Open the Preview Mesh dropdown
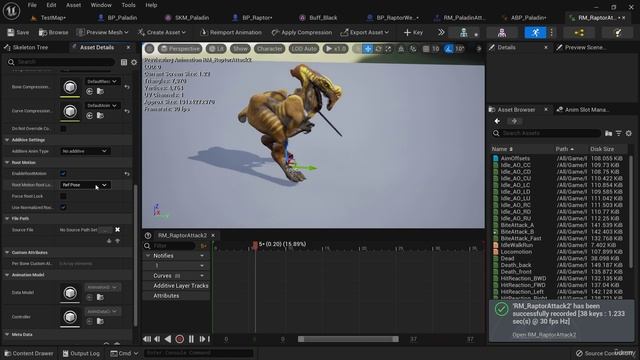The width and height of the screenshot is (640, 360). click(102, 32)
